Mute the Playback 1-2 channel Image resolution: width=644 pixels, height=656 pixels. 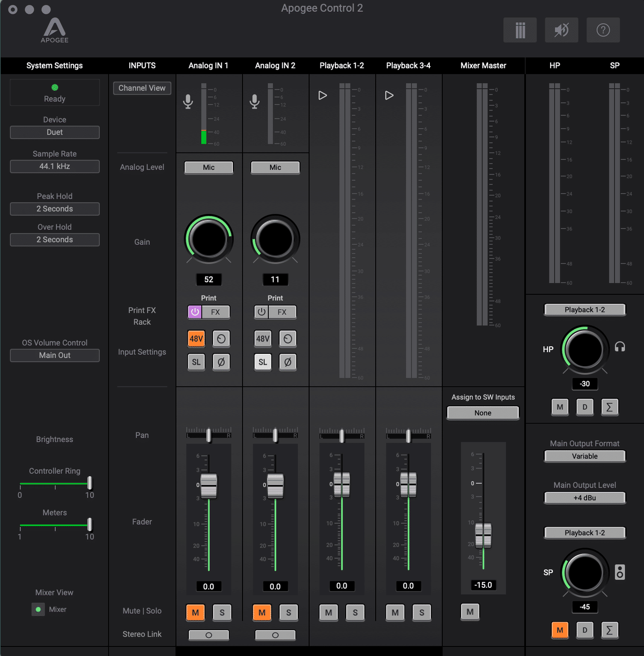[328, 613]
